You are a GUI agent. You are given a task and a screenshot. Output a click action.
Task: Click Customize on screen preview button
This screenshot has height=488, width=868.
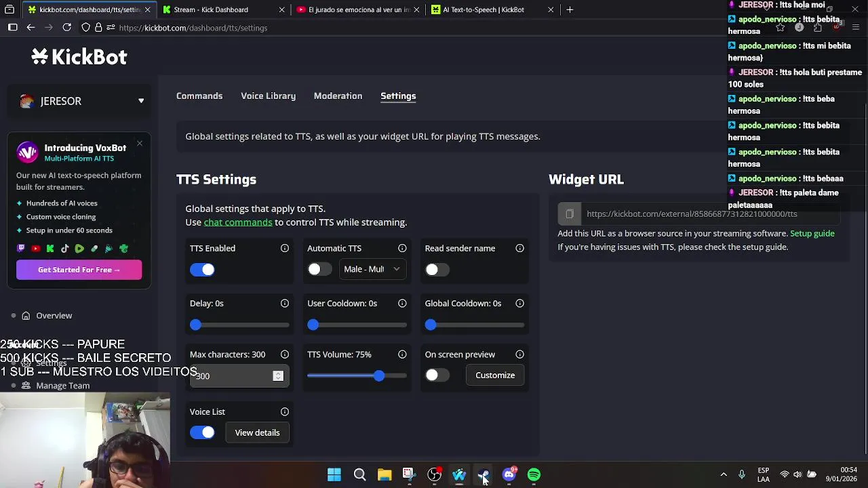(495, 375)
